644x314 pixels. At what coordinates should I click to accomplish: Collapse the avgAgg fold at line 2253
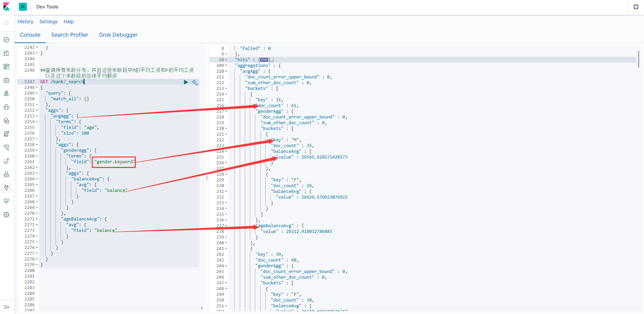coord(37,116)
